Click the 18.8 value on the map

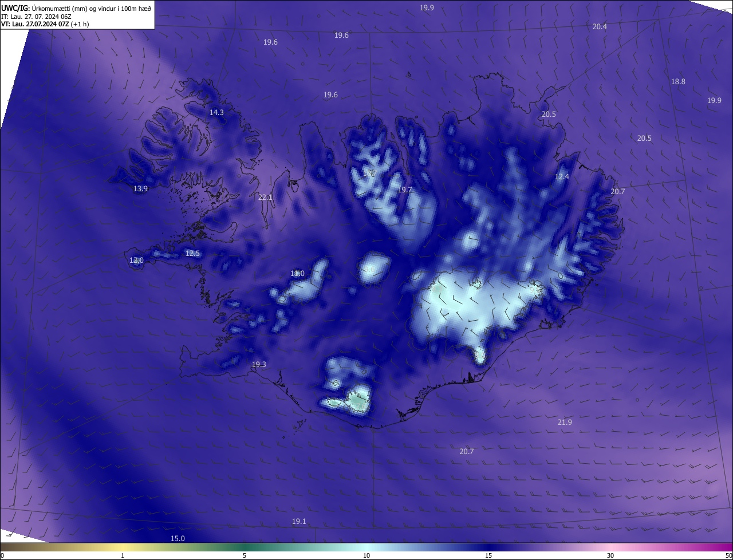coord(678,81)
